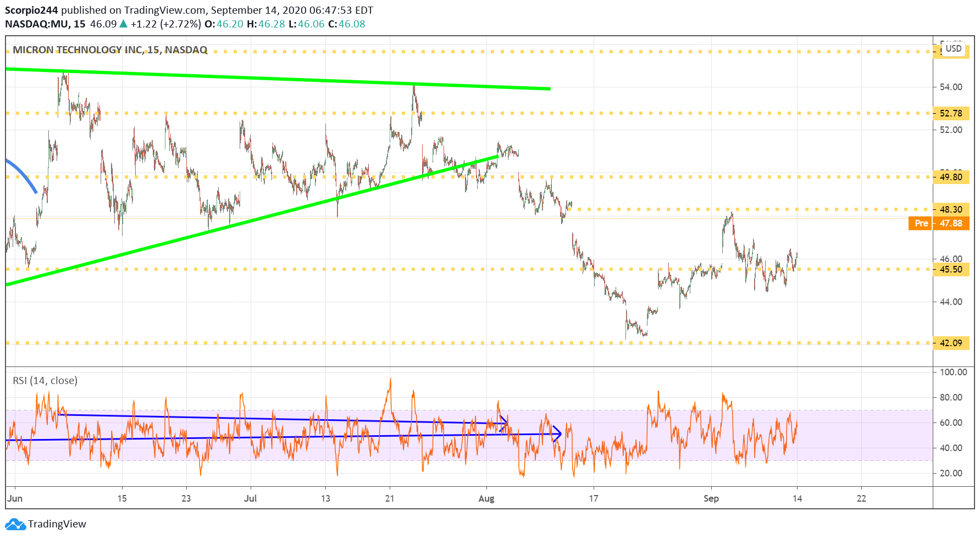Click the Aug label on the time axis
The width and height of the screenshot is (980, 539).
(486, 498)
